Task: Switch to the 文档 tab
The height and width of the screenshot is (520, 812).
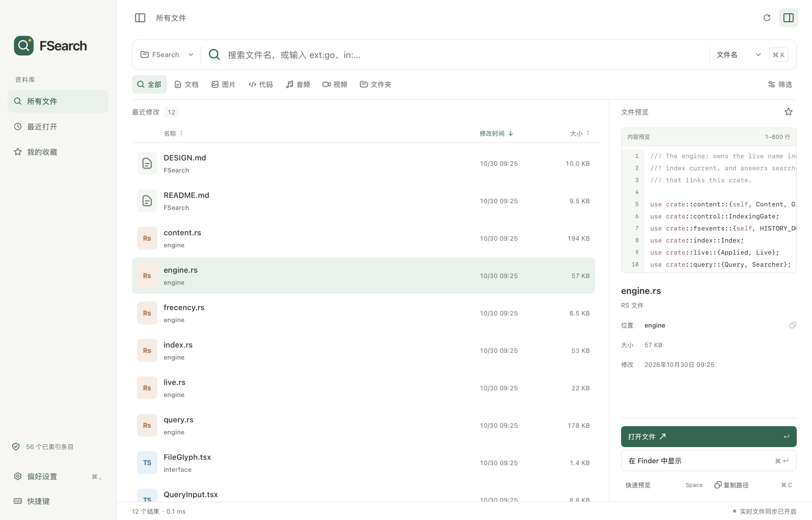Action: 187,84
